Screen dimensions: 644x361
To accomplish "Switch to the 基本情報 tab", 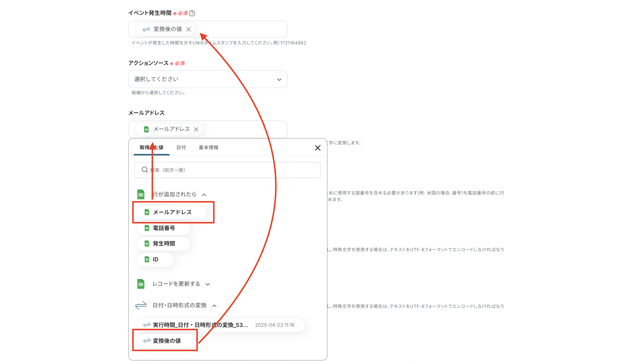I will (x=208, y=147).
